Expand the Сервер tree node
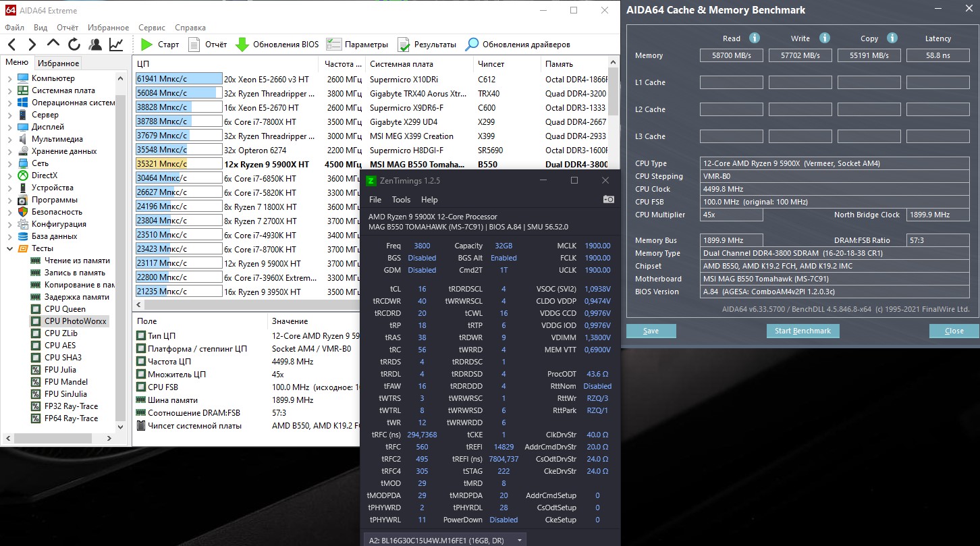This screenshot has width=980, height=546. [10, 115]
